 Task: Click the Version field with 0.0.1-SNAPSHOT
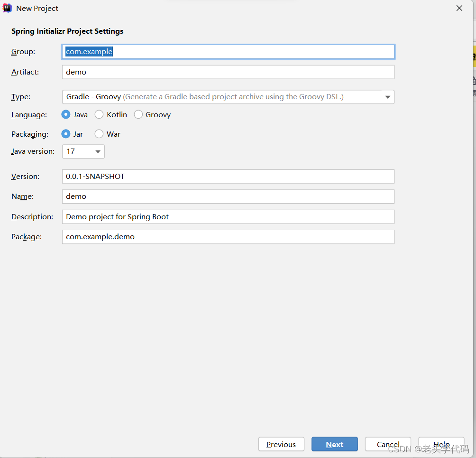pos(229,177)
